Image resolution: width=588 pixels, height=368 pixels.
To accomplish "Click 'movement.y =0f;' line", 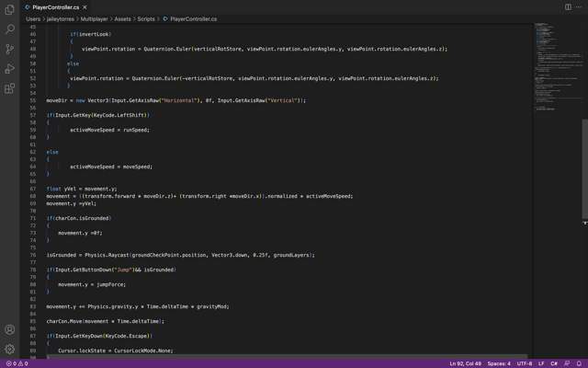I will pyautogui.click(x=80, y=233).
